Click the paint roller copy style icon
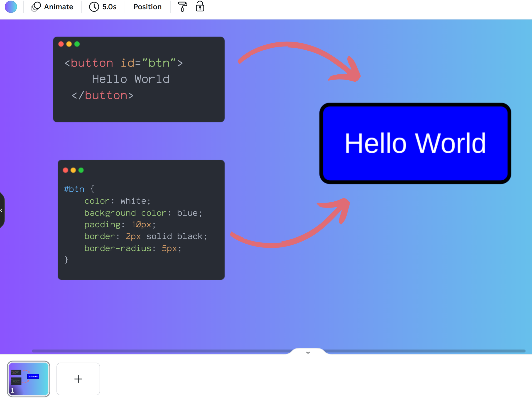This screenshot has width=532, height=399. 183,7
